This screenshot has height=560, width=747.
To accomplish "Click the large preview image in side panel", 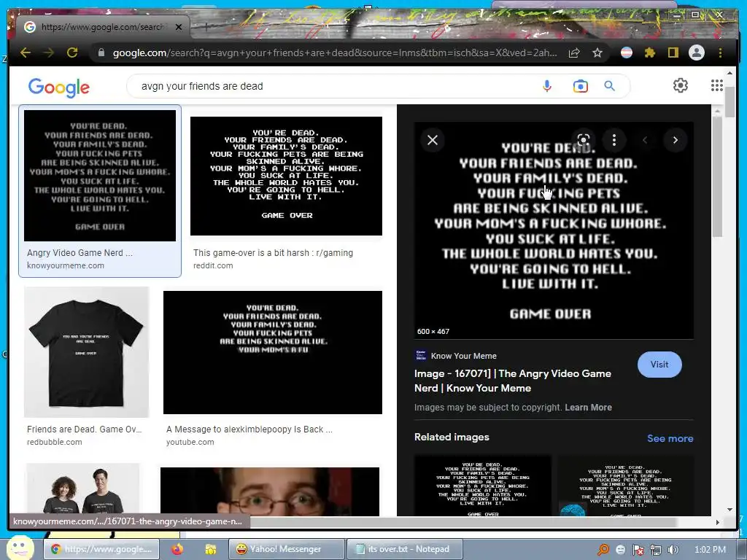I will click(x=554, y=230).
